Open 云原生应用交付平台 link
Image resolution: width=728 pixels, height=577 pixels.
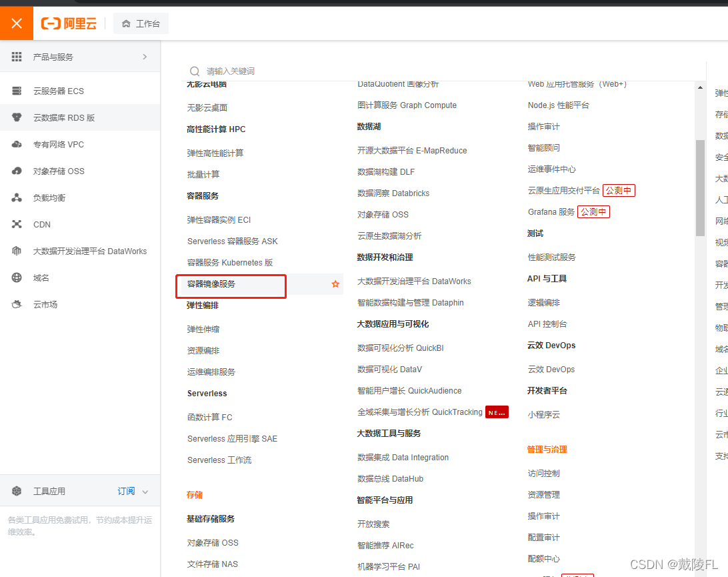point(563,191)
